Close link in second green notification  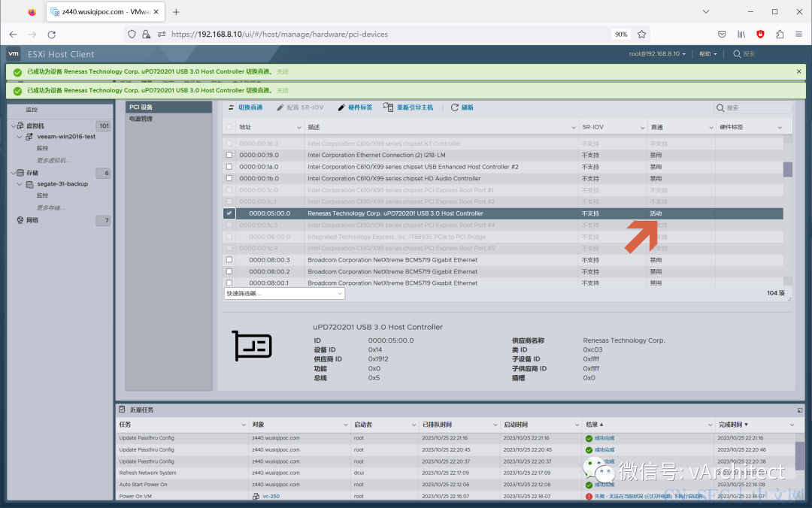(x=282, y=91)
